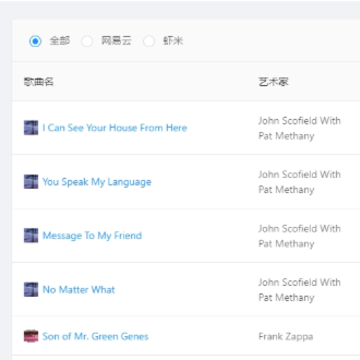360x360 pixels.
Task: Open the song You Speak My Language
Action: pyautogui.click(x=97, y=182)
